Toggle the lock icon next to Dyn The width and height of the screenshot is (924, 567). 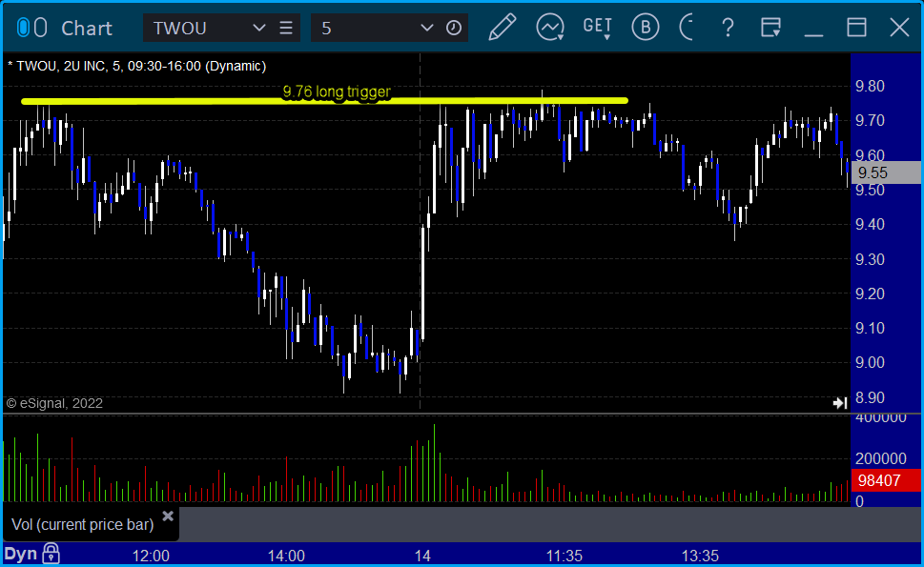51,554
